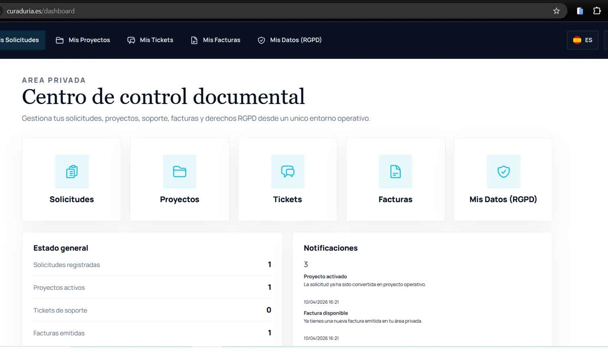Select Mis Facturas in top navigation

tap(216, 40)
